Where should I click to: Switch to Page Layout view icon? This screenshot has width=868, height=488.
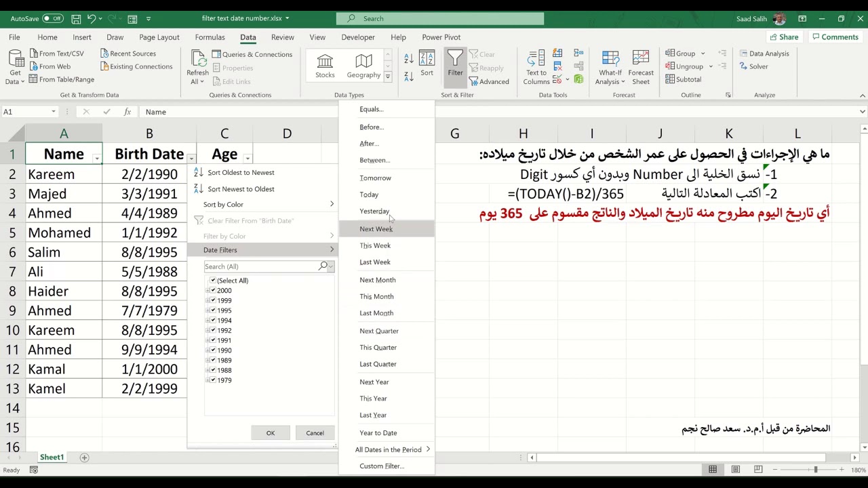[736, 470]
